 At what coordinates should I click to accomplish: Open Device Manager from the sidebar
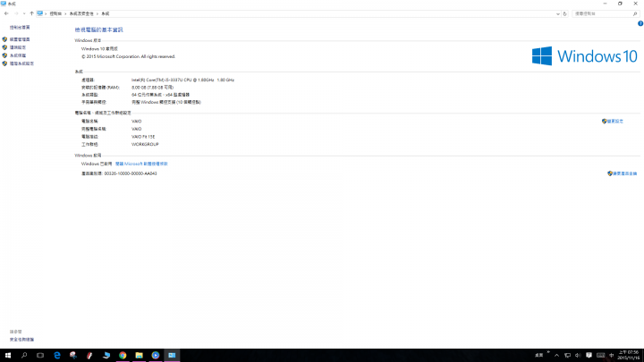[20, 39]
